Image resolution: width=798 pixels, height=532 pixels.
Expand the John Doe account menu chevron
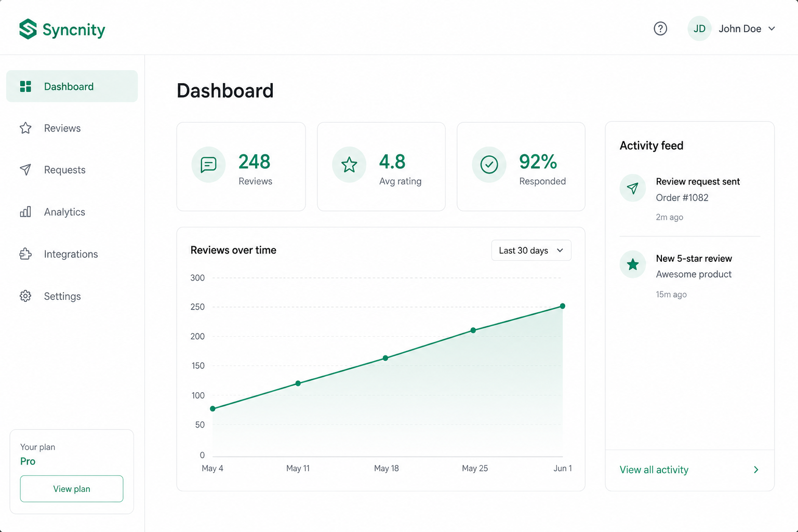pos(772,29)
